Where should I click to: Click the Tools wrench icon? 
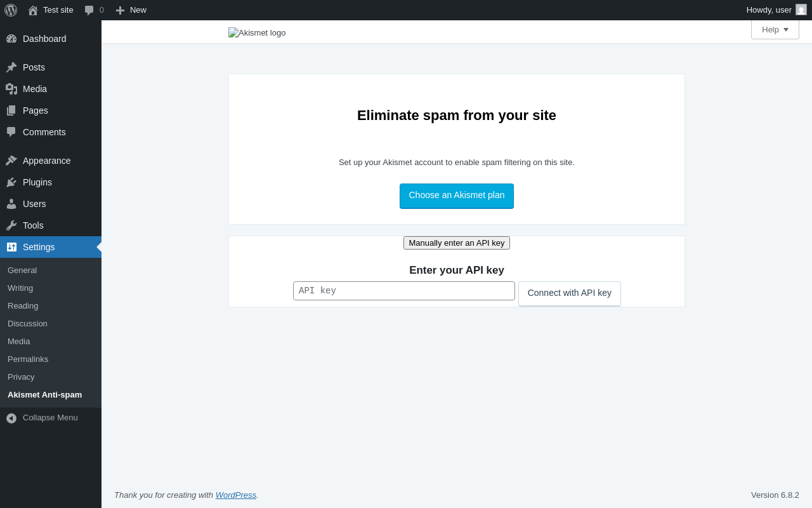pos(11,225)
